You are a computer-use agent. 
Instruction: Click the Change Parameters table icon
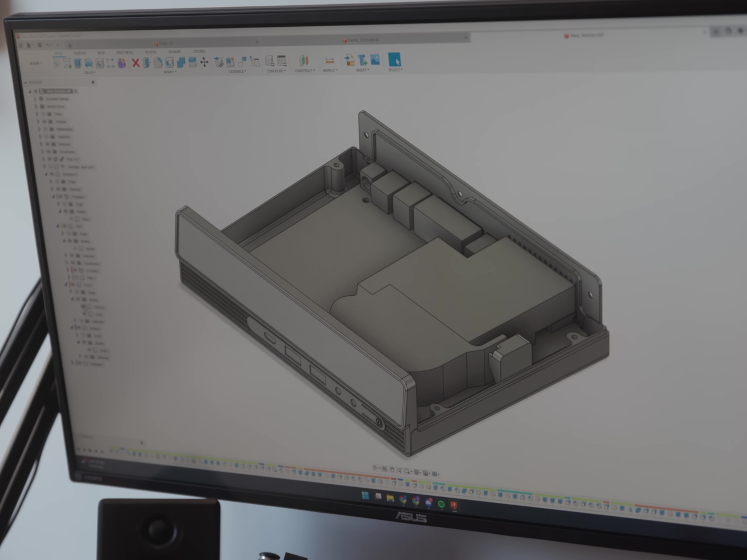click(281, 61)
